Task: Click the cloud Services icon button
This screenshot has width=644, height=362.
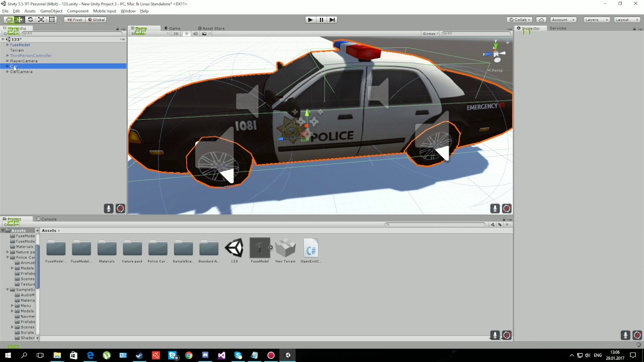Action: tap(541, 20)
